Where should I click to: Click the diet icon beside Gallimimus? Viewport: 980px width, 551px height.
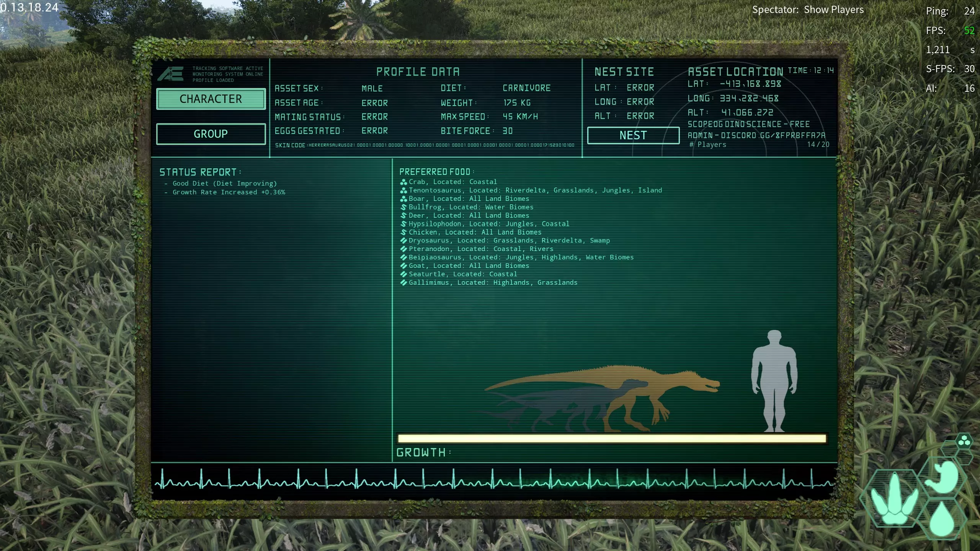(403, 283)
